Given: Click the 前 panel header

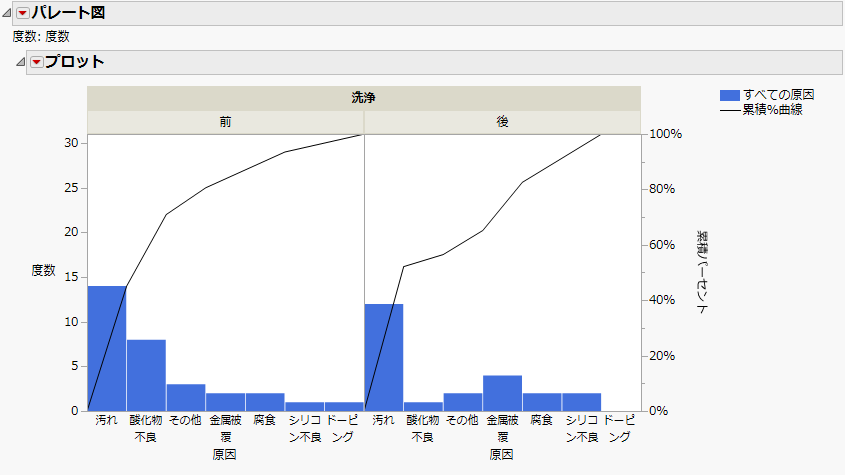Looking at the screenshot, I should coord(225,122).
